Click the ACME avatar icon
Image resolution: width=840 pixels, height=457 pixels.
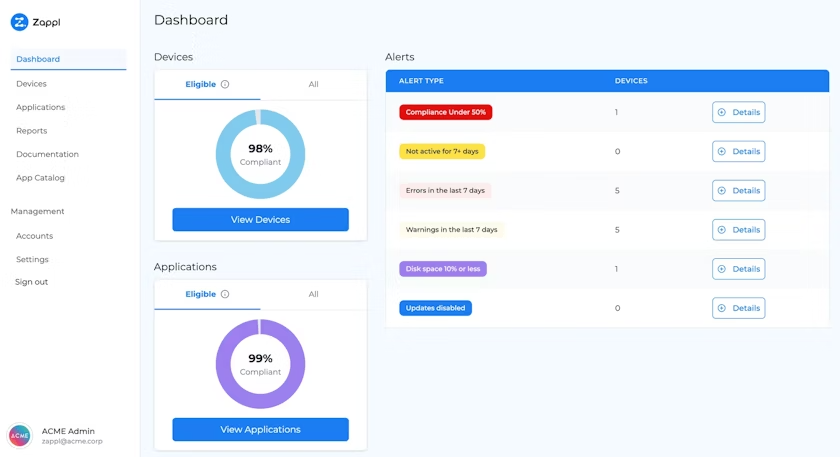pyautogui.click(x=20, y=435)
